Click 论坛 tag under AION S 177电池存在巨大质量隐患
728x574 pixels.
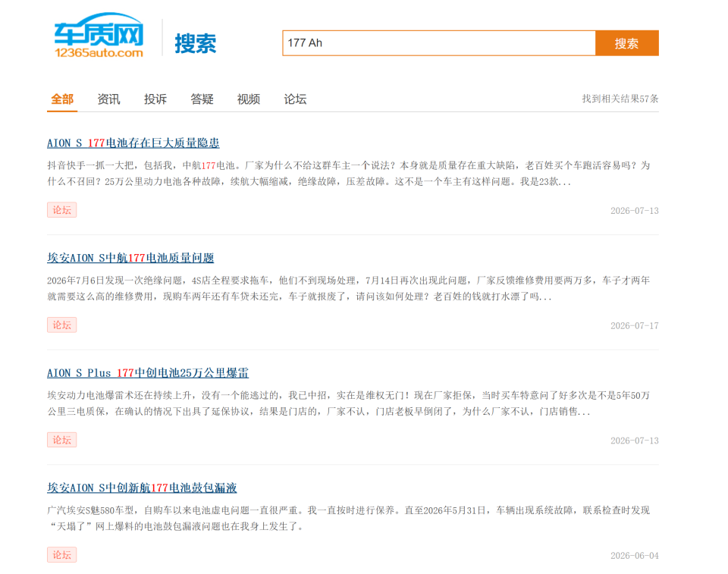61,210
